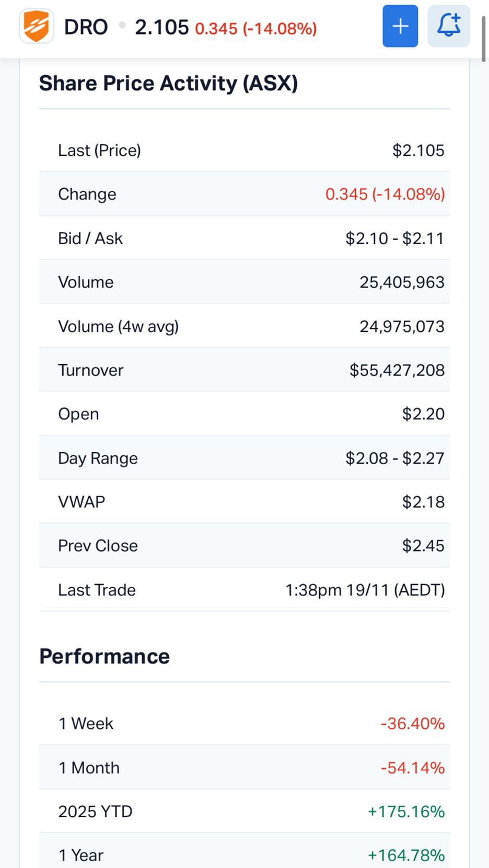Click the header price 2.105
The height and width of the screenshot is (868, 489).
pos(161,27)
